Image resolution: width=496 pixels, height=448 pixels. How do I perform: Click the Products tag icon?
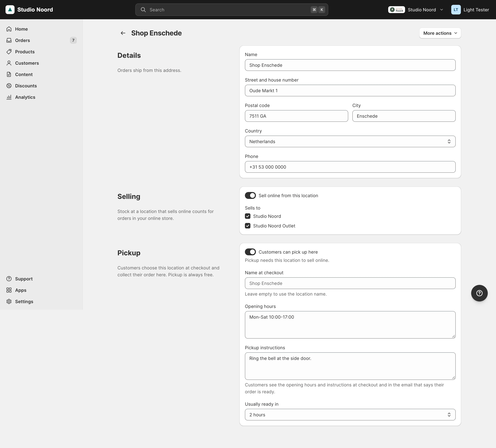point(9,52)
